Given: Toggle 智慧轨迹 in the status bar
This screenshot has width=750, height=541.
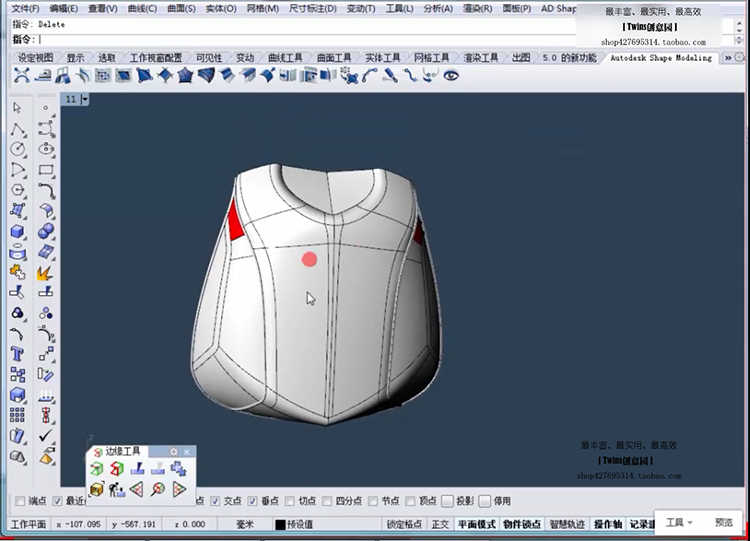Looking at the screenshot, I should pos(567,524).
